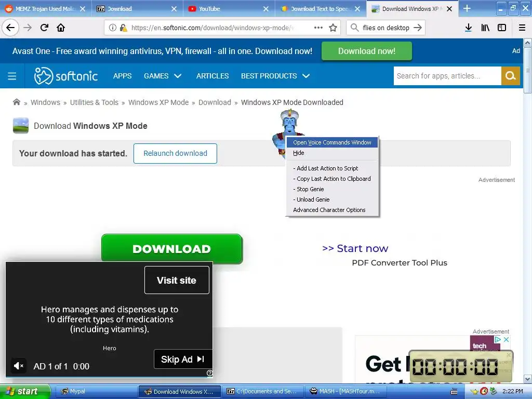532x399 pixels.
Task: Close the tech ad with X
Action: pos(506,339)
